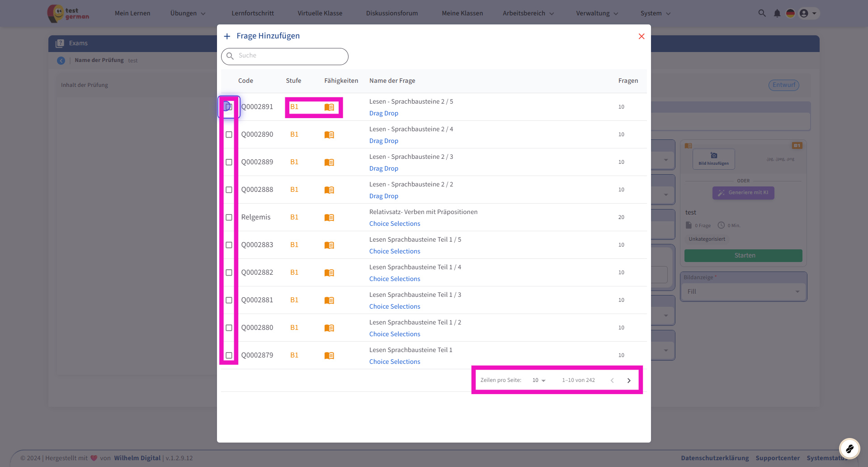Expand the Übungen menu

(x=188, y=13)
